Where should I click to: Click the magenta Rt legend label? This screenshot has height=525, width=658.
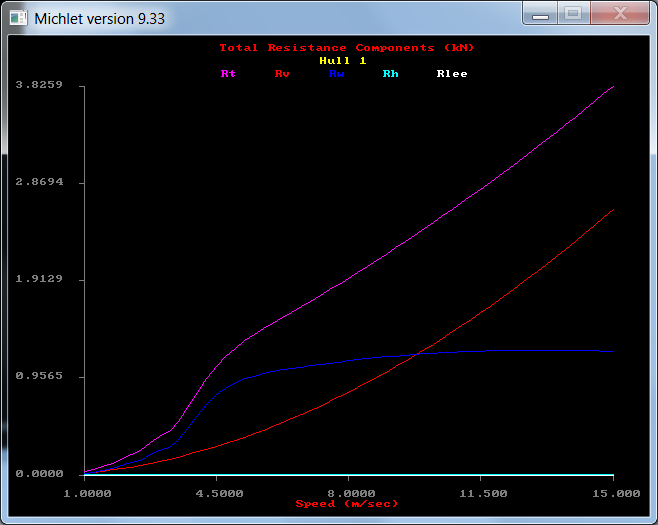click(x=228, y=74)
